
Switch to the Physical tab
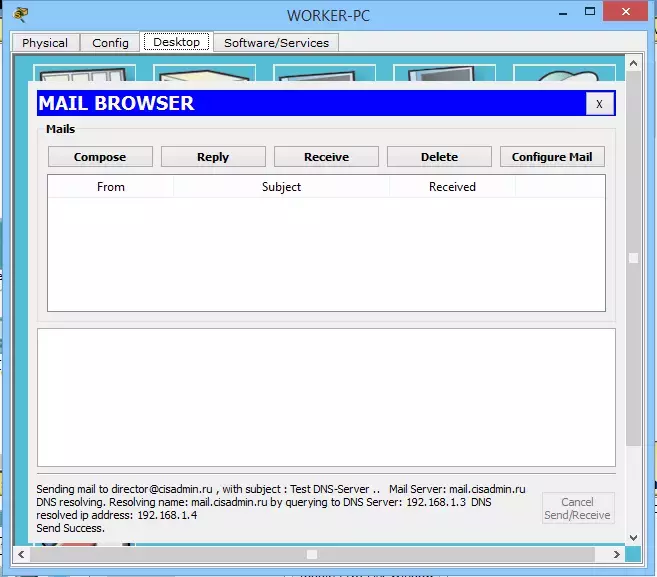tap(45, 43)
